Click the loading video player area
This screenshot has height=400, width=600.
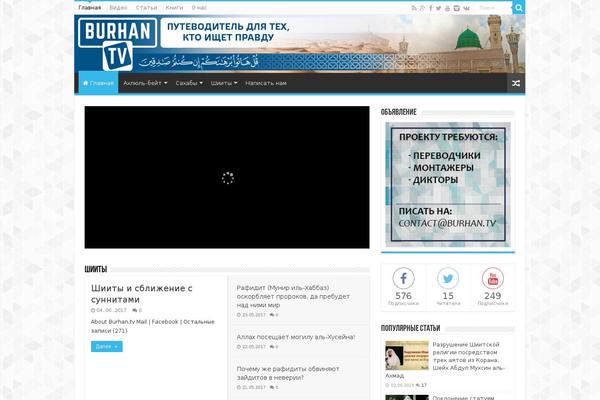(227, 177)
